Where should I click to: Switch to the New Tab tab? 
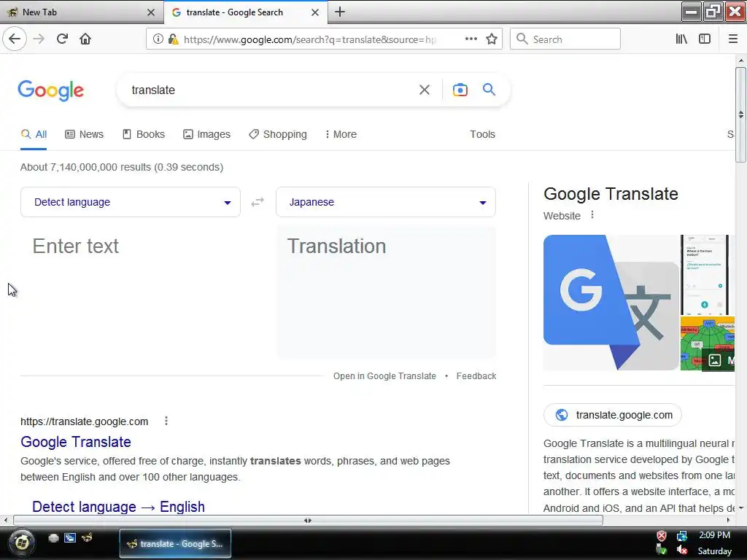click(x=81, y=12)
